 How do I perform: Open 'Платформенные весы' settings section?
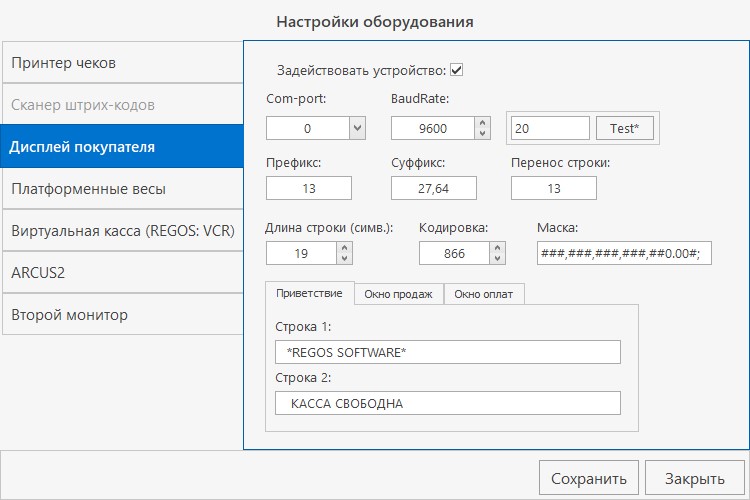[x=122, y=188]
